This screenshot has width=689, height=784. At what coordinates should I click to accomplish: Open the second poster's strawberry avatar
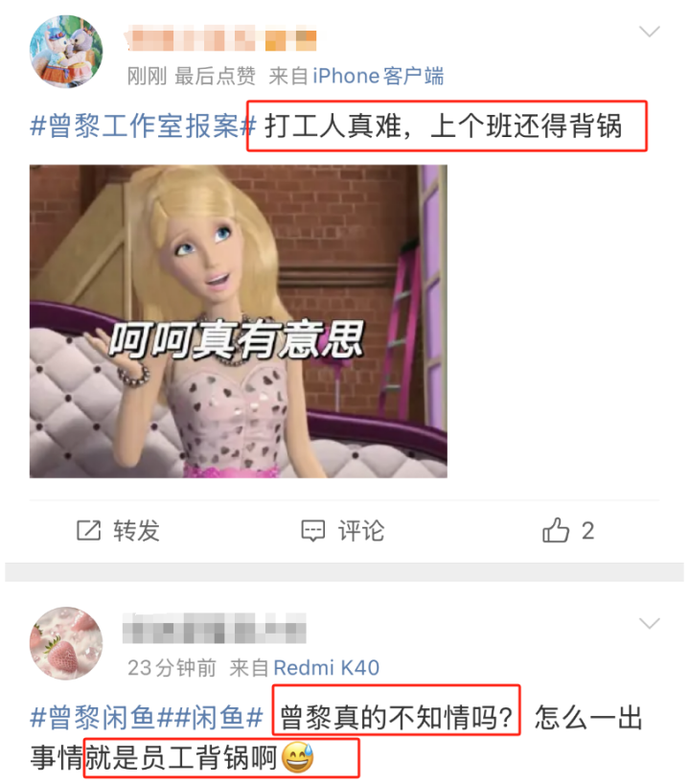[66, 643]
